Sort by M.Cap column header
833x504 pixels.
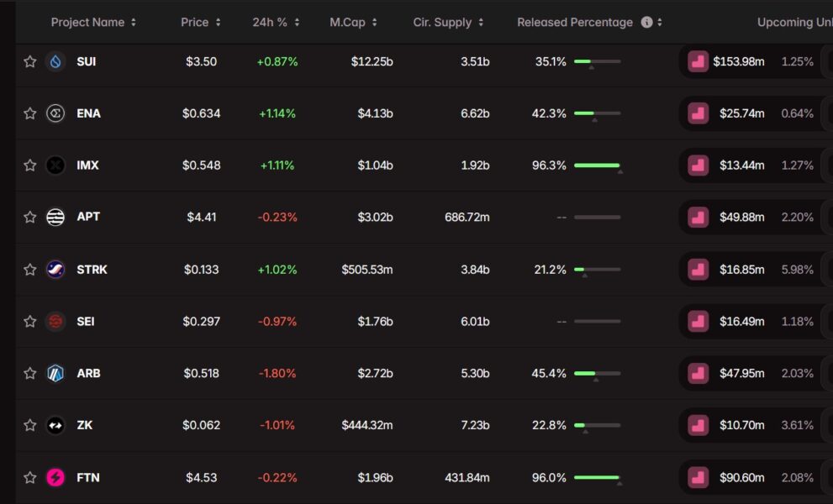click(x=353, y=23)
